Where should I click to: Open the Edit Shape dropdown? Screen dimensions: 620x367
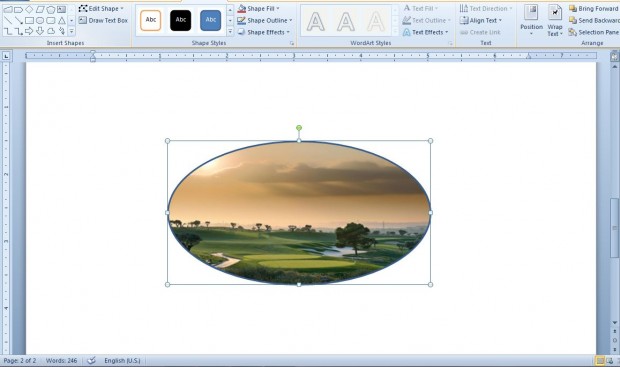[101, 8]
